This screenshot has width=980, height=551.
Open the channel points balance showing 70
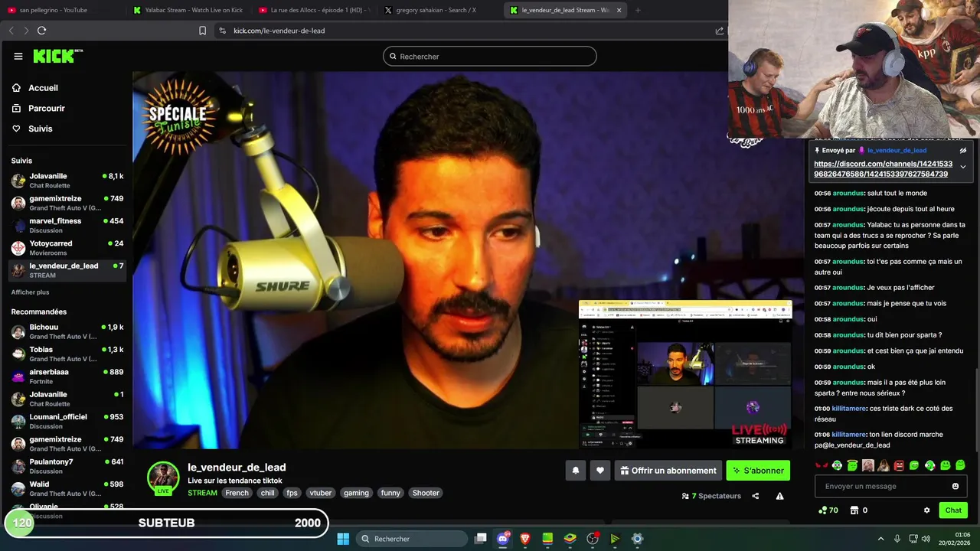pos(828,510)
